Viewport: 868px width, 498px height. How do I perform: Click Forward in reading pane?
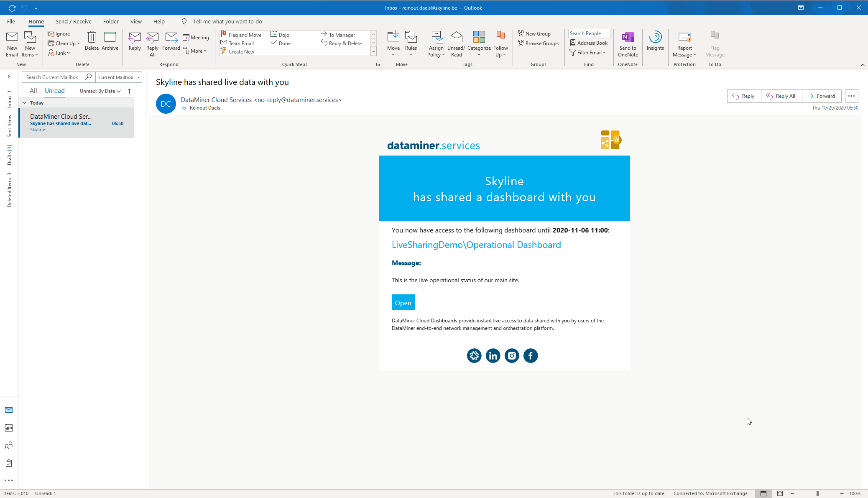[822, 96]
